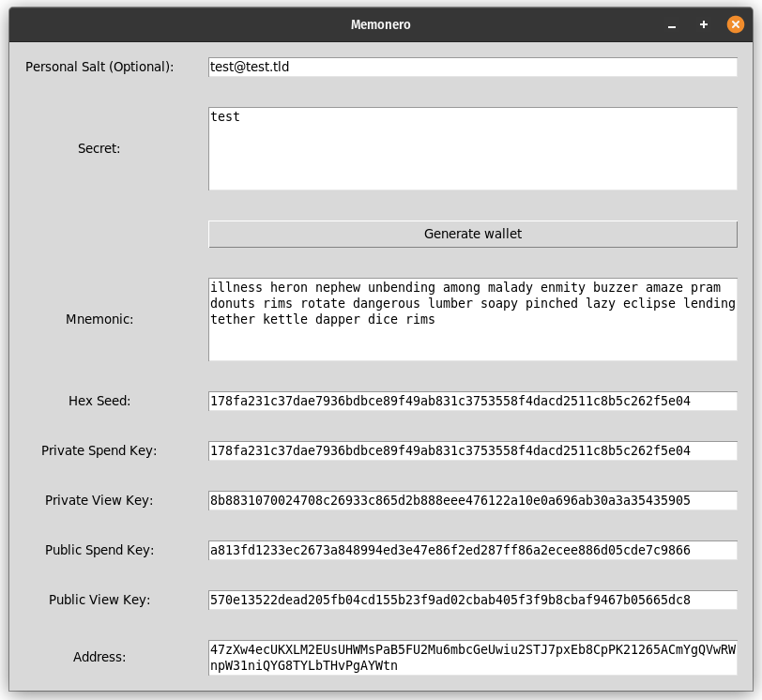762x700 pixels.
Task: Click the 'Hex Seed:' label
Action: click(99, 401)
